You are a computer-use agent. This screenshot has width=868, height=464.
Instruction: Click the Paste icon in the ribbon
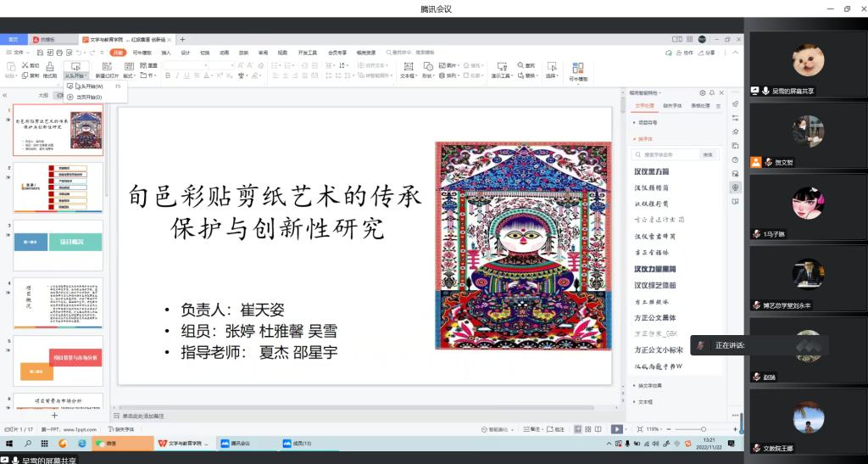[10, 67]
